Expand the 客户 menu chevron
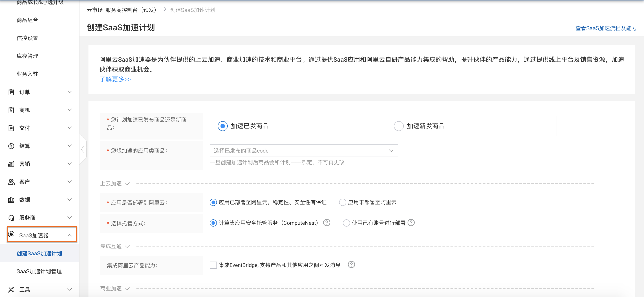 (x=70, y=182)
